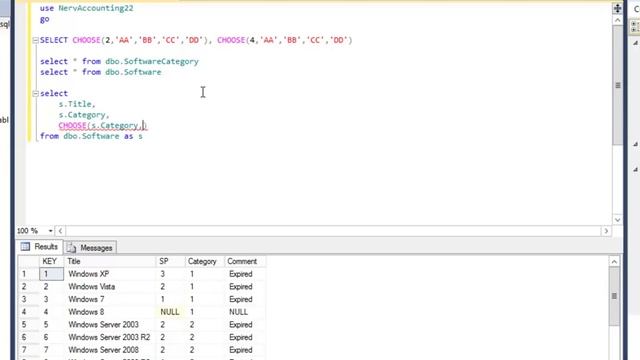Click the split editor icon at top right
Viewport: 640px width, 360px height.
[617, 8]
